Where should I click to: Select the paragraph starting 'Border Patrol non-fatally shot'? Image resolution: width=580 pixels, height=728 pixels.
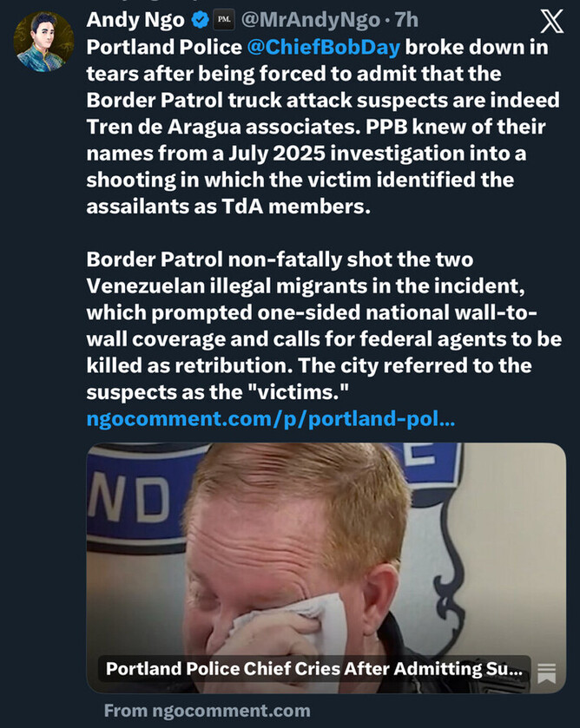[x=324, y=325]
